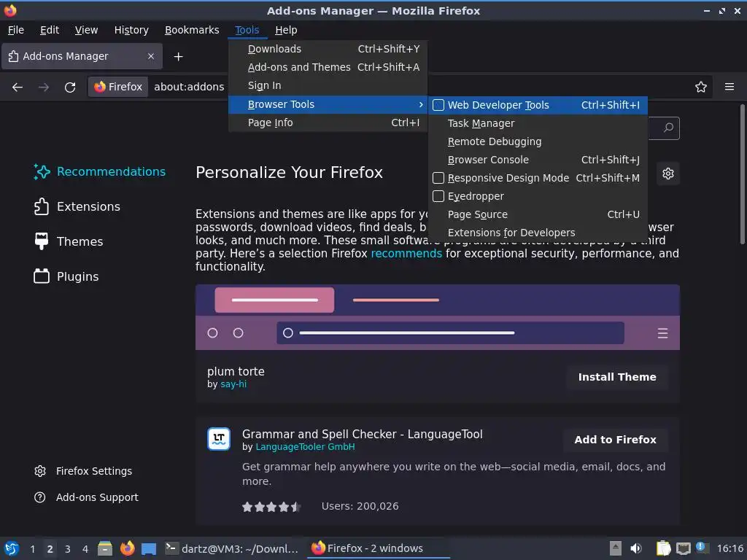Screen dimensions: 747x560
Task: Click the Plugins icon in sidebar
Action: click(42, 276)
